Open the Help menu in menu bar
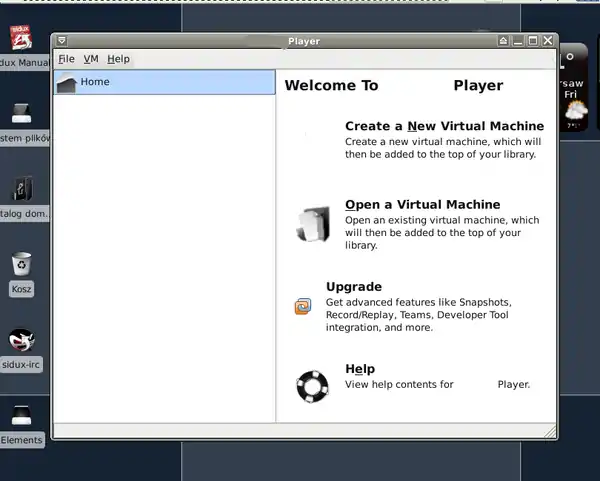The image size is (600, 481). [118, 59]
